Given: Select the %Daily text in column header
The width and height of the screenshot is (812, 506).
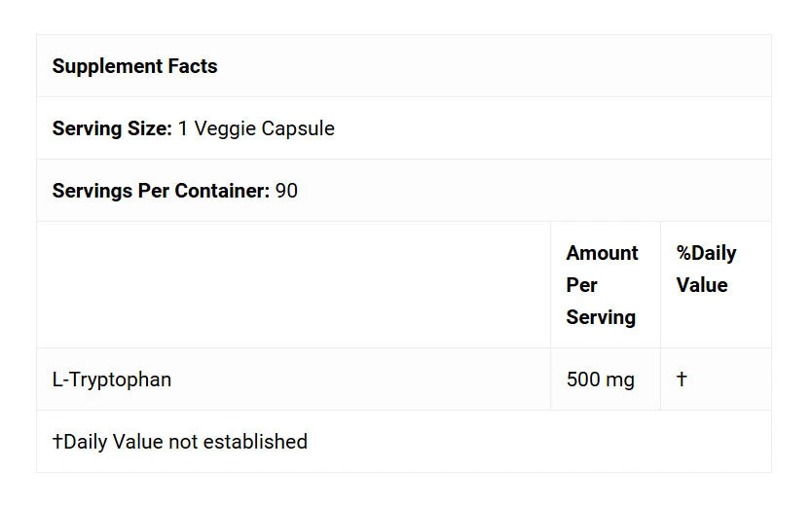Looking at the screenshot, I should (x=706, y=253).
